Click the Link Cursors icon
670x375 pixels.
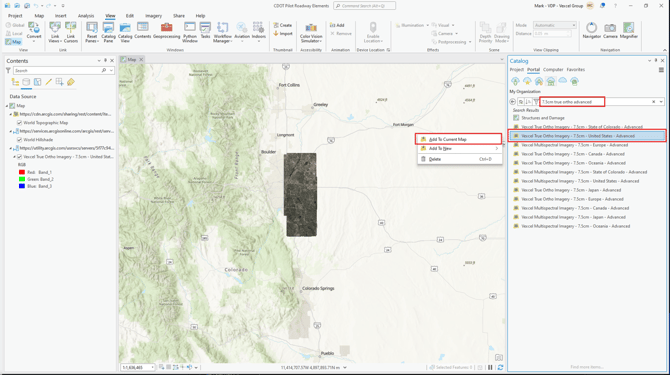[71, 32]
